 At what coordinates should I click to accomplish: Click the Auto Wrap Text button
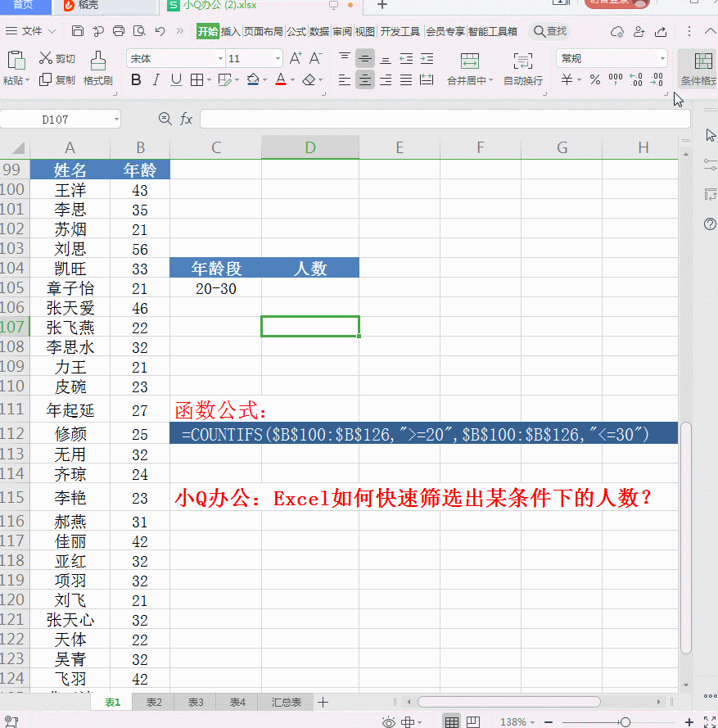[523, 68]
